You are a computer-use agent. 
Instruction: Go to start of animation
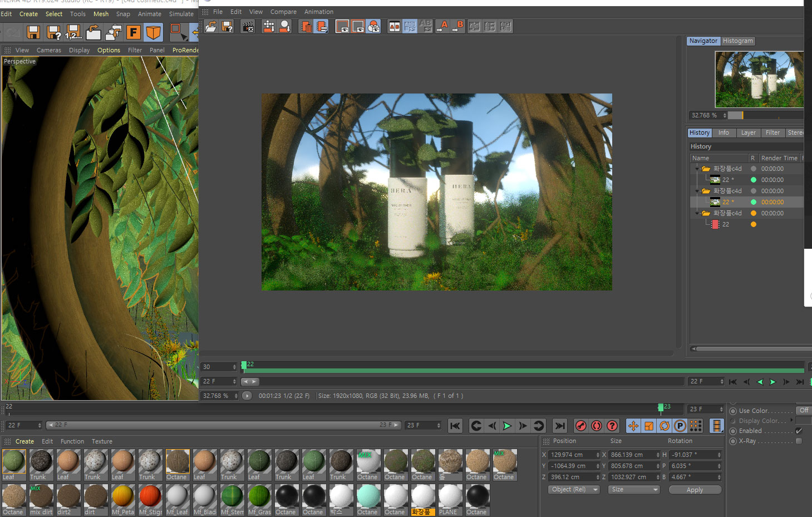coord(455,426)
